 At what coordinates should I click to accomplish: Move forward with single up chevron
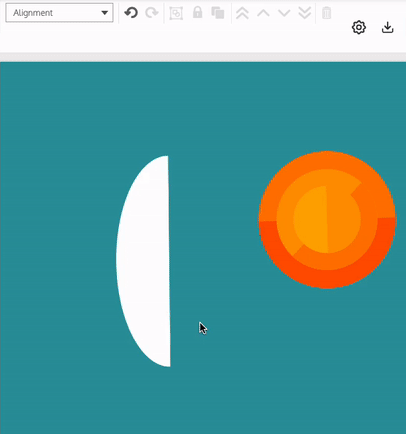(x=263, y=13)
